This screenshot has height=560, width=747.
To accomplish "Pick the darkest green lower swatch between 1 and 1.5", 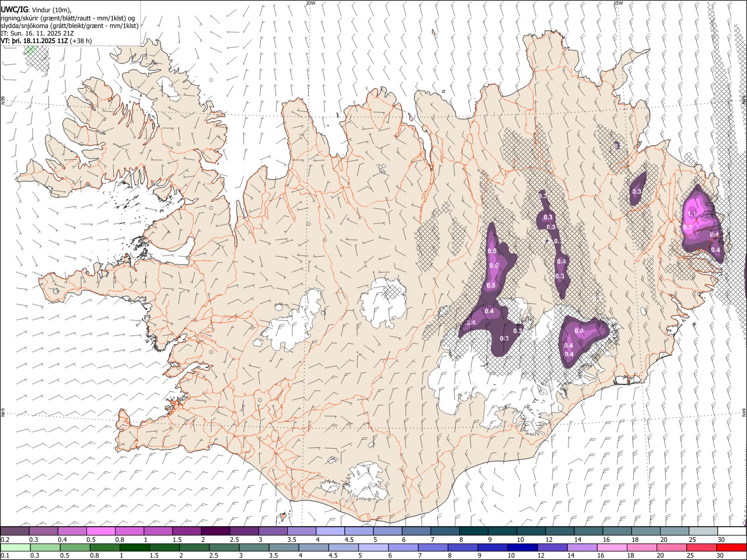I will pyautogui.click(x=134, y=548).
